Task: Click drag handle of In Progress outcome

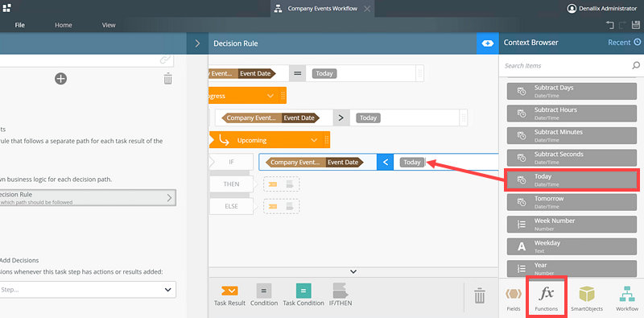Action: pos(283,96)
